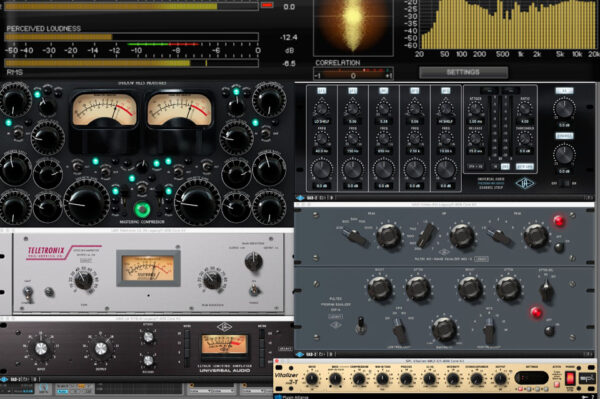Click the highlighted auto gain button in compressor section
Image resolution: width=600 pixels, height=399 pixels.
point(525,166)
